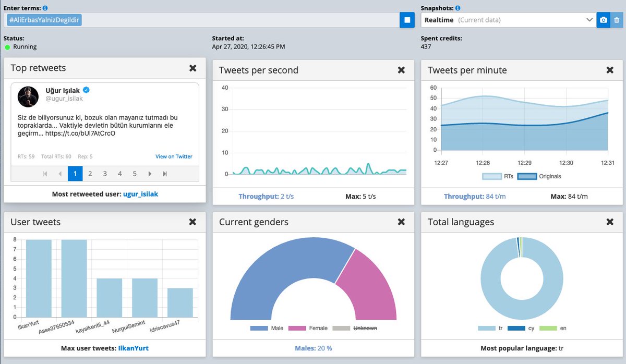626x364 pixels.
Task: Click the IlkanYurt bar in User tweets chart
Action: [39, 278]
